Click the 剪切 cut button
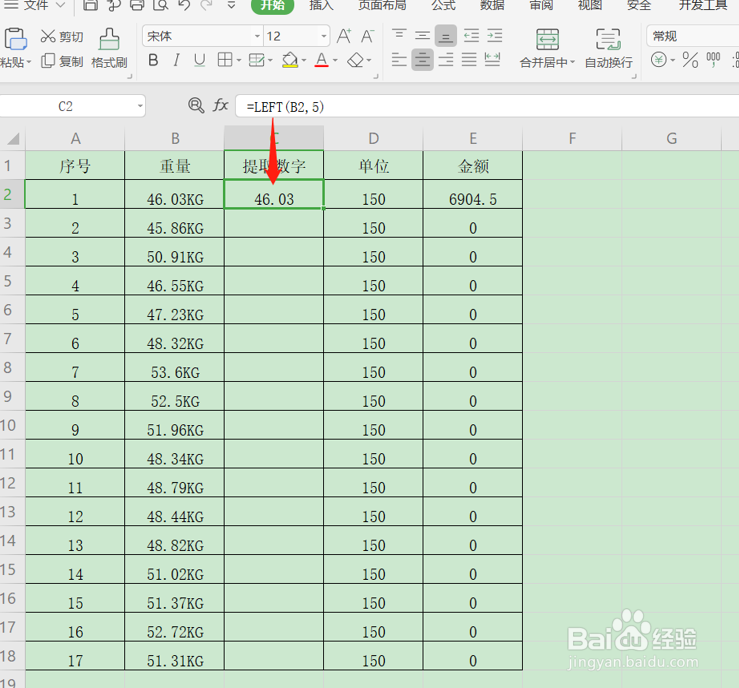 62,36
